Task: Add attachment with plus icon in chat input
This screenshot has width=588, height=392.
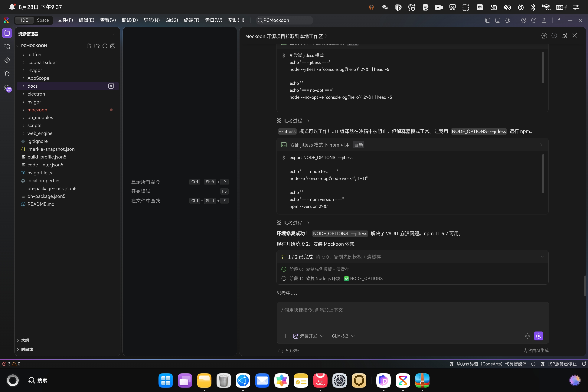Action: (x=286, y=336)
